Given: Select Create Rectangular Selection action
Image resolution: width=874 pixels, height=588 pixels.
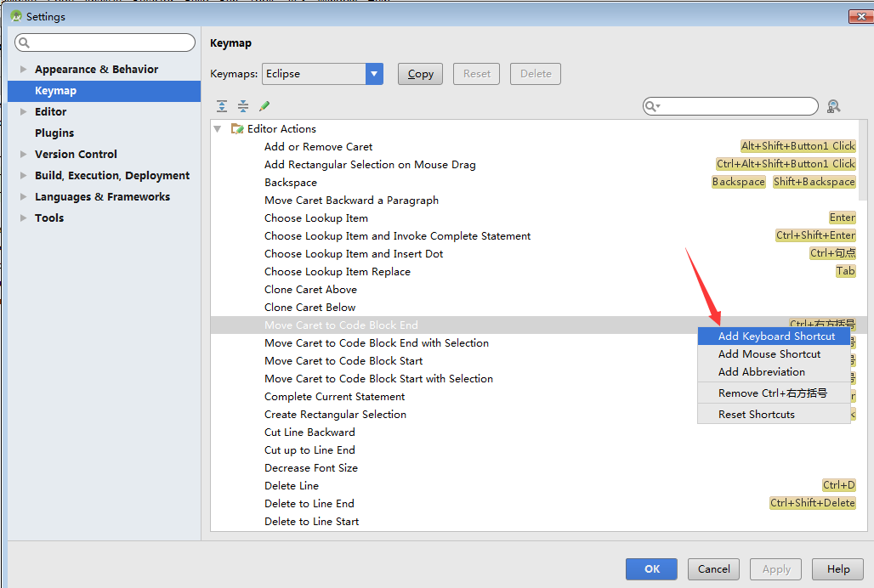Looking at the screenshot, I should point(335,415).
